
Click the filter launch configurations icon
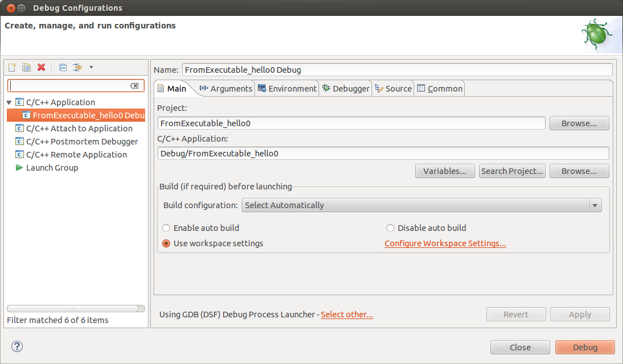coord(78,67)
